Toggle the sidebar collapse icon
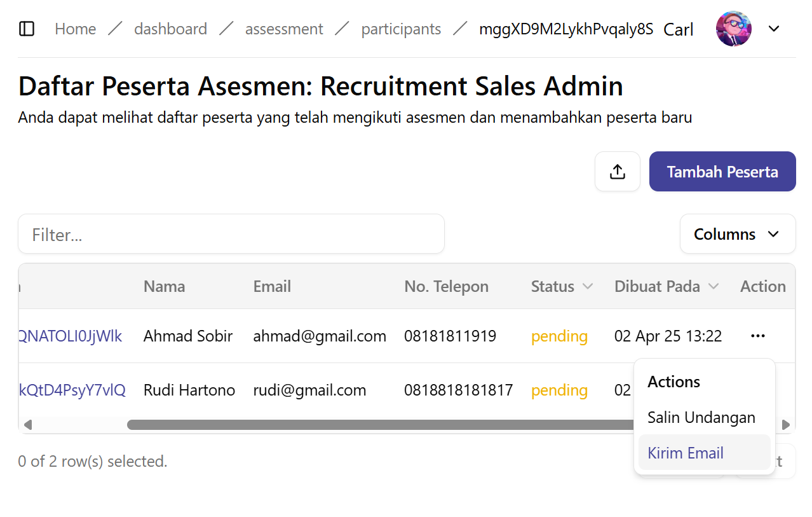 pyautogui.click(x=27, y=29)
